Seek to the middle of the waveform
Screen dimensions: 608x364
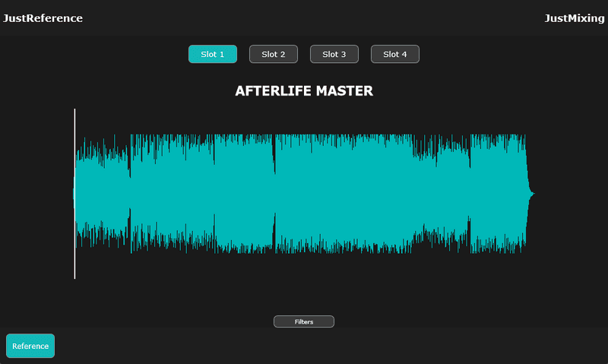coord(304,194)
